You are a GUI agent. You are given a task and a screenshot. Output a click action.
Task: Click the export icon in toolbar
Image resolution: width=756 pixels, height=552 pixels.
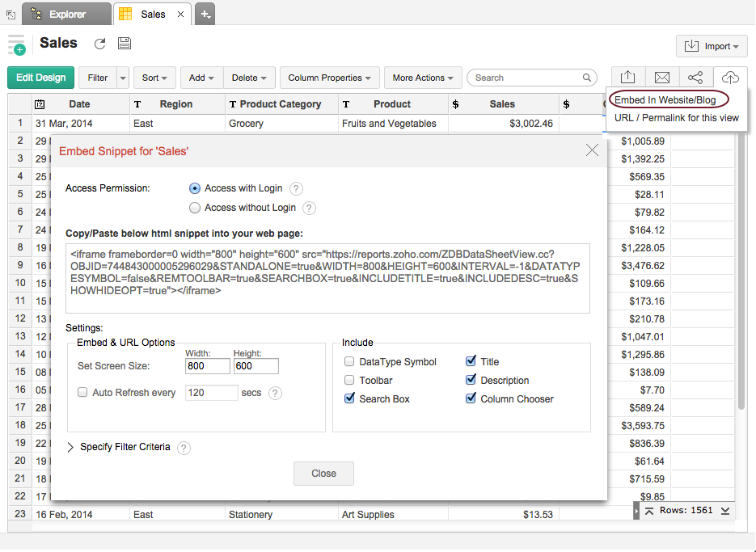(627, 78)
